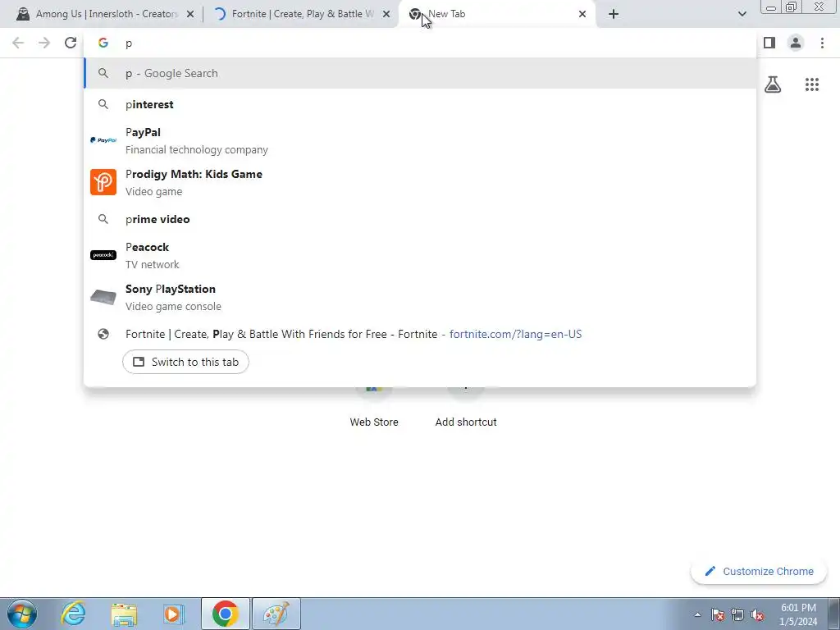Open muted volume tray icon

757,614
